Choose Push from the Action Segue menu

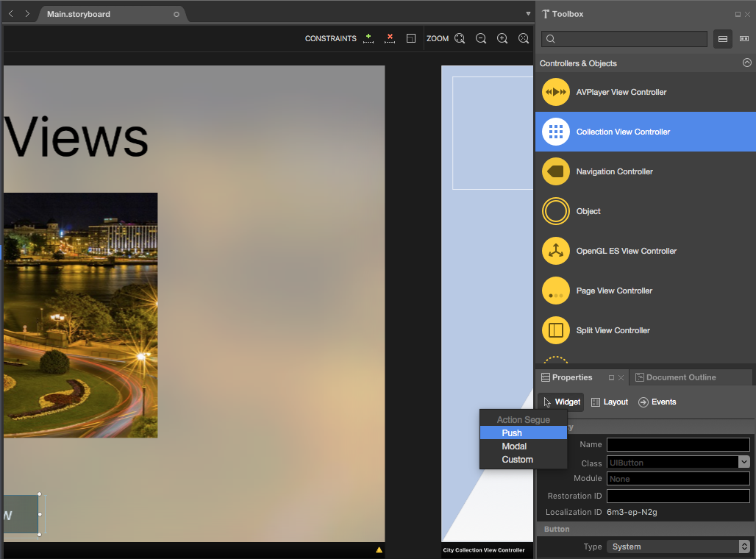click(512, 433)
